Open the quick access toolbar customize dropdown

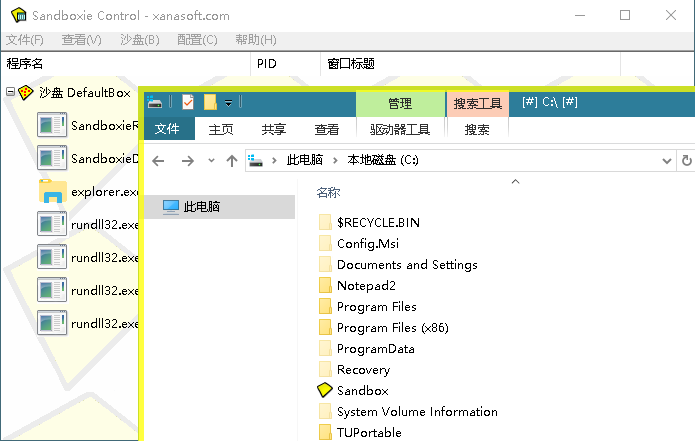[x=229, y=103]
